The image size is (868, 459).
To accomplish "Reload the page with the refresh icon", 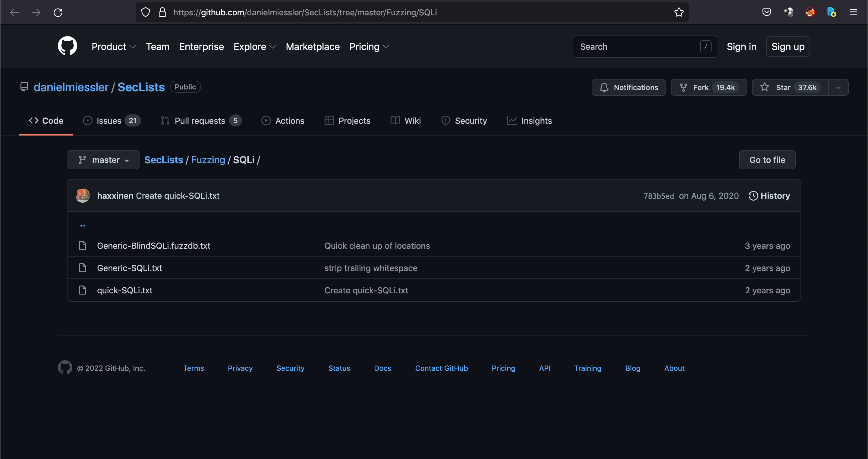I will (x=58, y=12).
